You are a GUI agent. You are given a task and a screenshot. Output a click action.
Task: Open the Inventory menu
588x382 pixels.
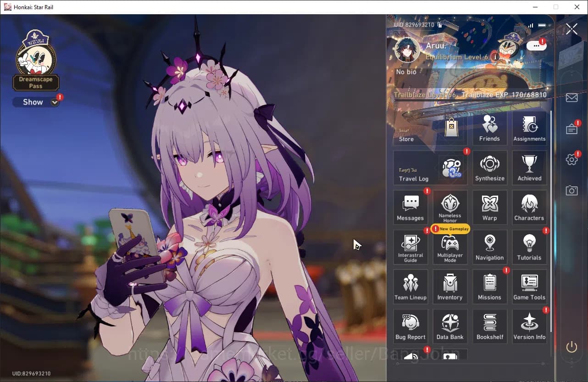450,287
